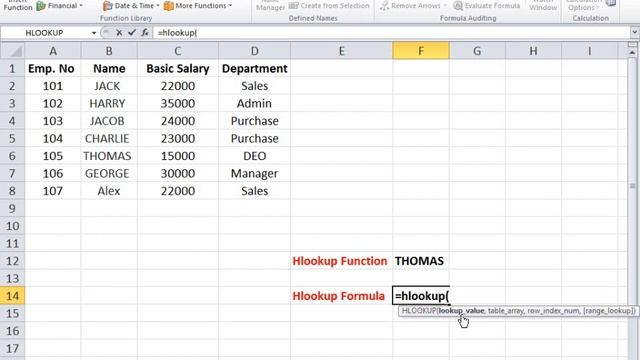Click cell F14 with =hlookup( entry
Screen dimensions: 640x360
421,296
